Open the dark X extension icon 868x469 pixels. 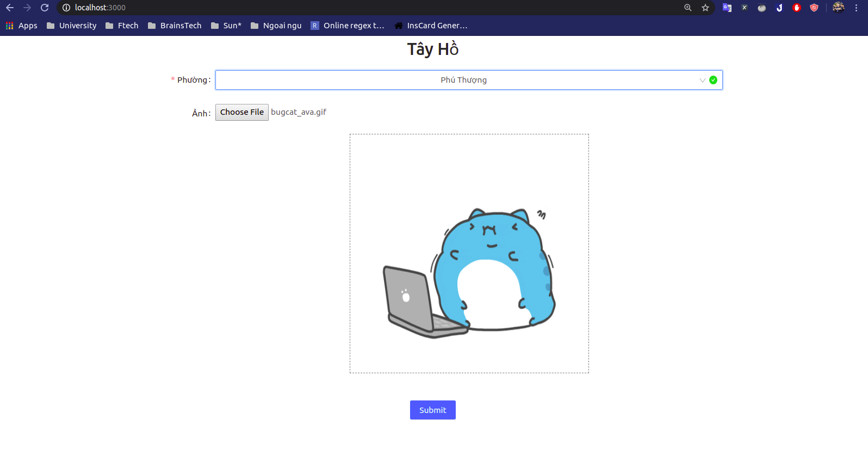745,8
